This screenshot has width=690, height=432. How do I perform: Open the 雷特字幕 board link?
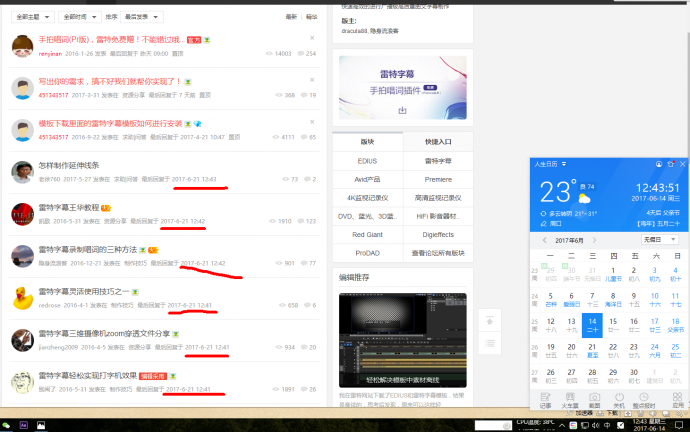[438, 161]
